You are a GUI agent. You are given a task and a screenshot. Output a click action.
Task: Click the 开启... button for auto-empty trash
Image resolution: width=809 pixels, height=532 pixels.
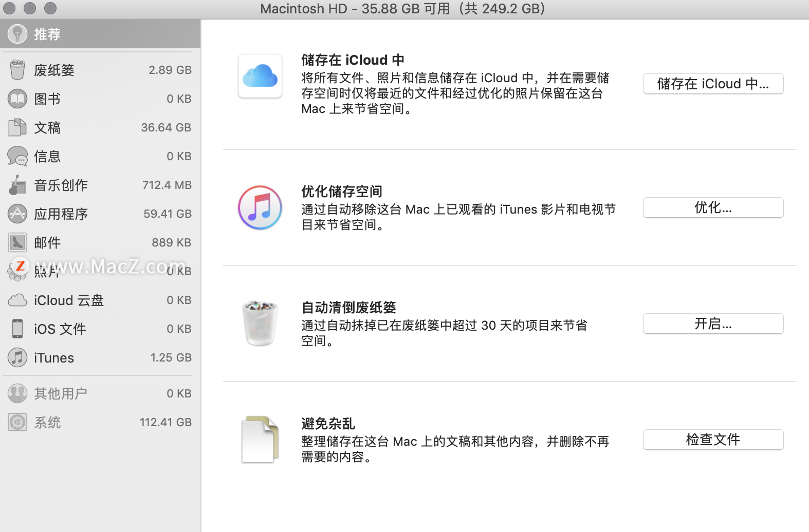coord(713,324)
